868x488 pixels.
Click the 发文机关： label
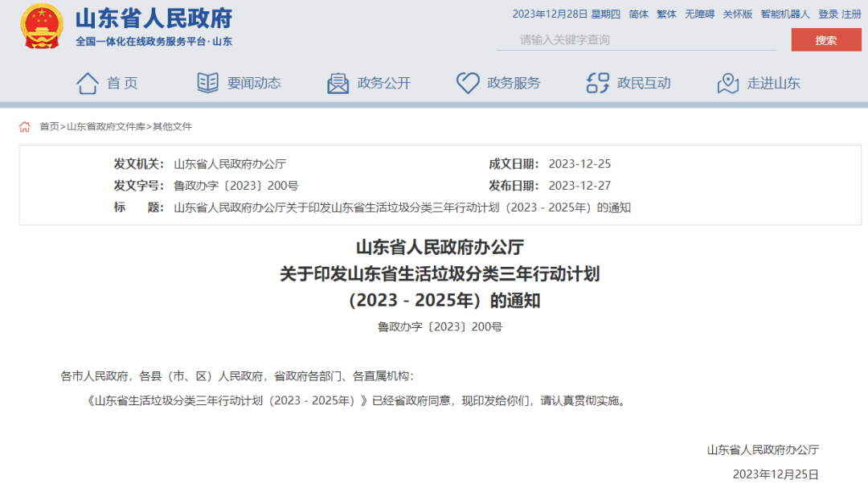pos(139,164)
